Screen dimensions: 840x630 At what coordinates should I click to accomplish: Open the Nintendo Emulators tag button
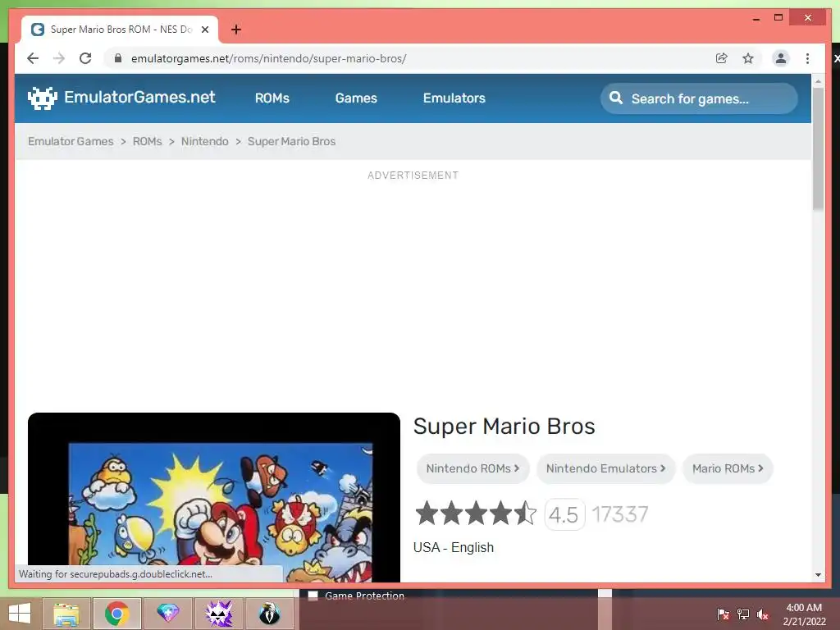pos(606,468)
